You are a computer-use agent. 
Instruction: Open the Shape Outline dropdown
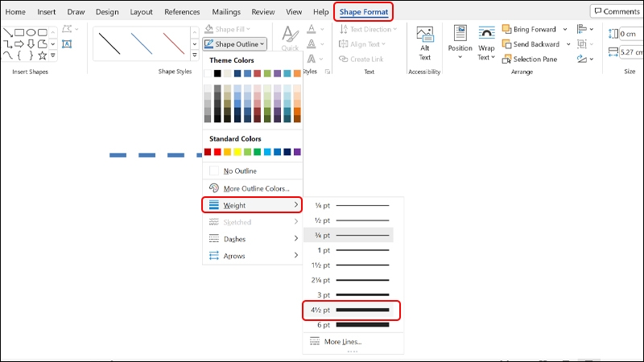pos(234,44)
